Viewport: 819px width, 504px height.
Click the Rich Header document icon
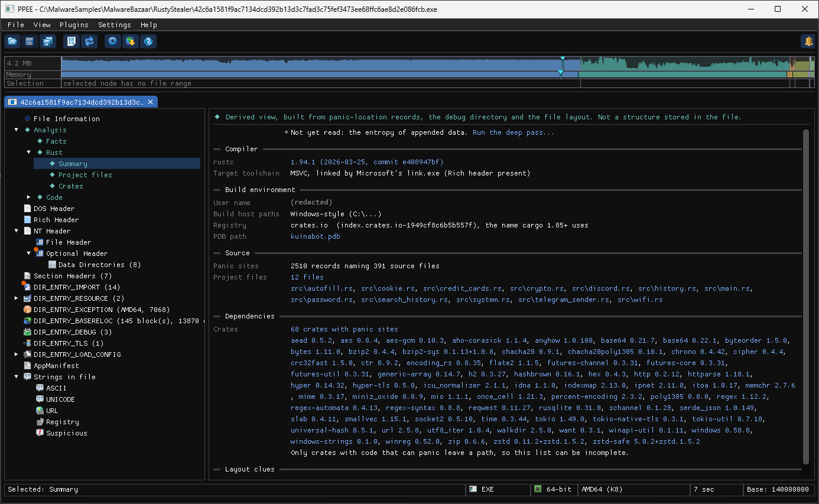pyautogui.click(x=27, y=220)
